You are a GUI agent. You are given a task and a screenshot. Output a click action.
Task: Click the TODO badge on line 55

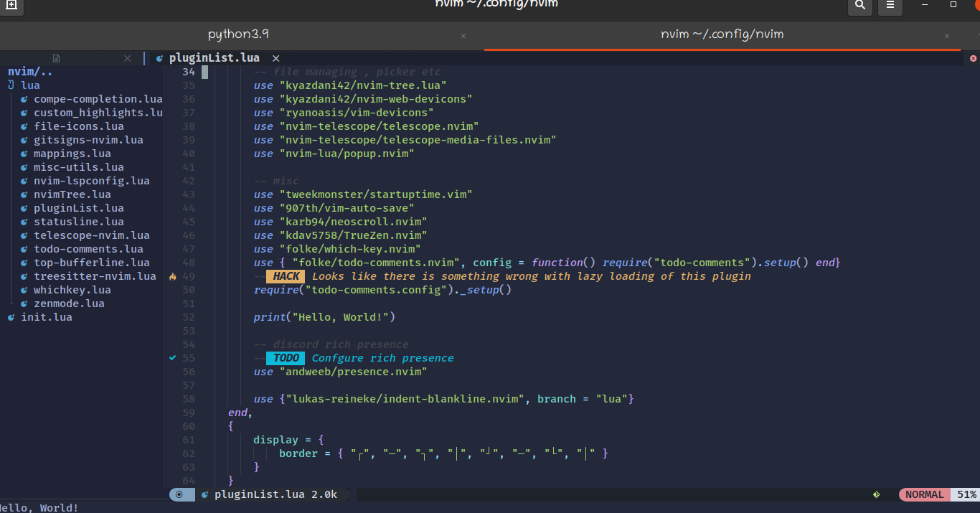pyautogui.click(x=286, y=357)
